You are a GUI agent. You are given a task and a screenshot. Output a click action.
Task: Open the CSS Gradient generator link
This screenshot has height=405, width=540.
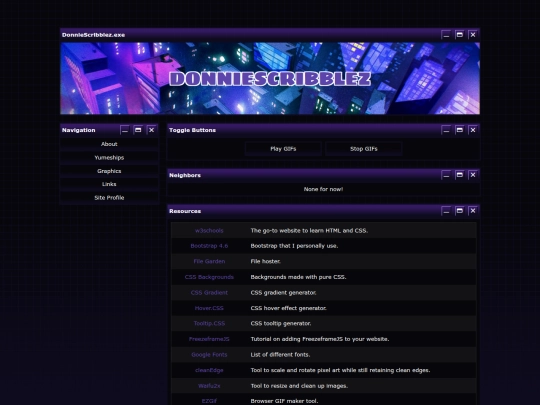coord(209,292)
